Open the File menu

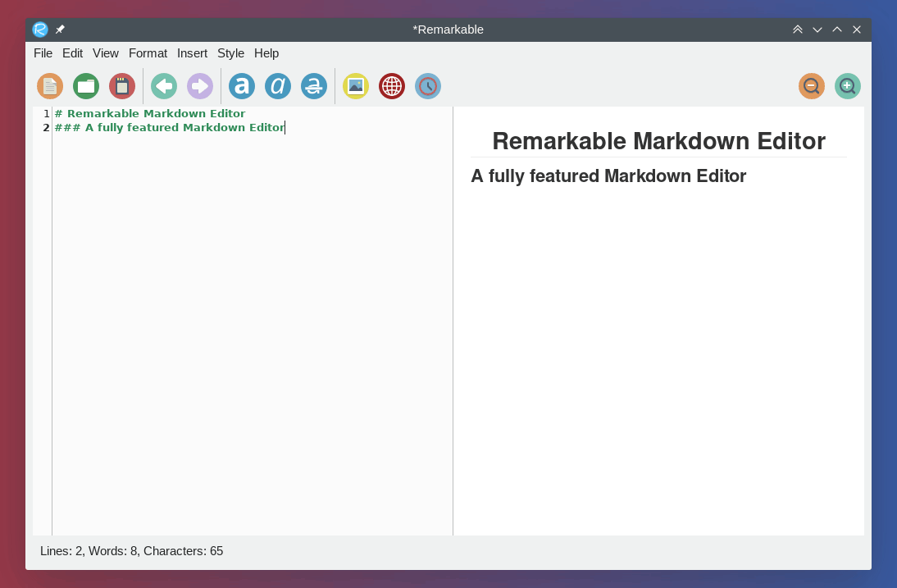pyautogui.click(x=43, y=53)
